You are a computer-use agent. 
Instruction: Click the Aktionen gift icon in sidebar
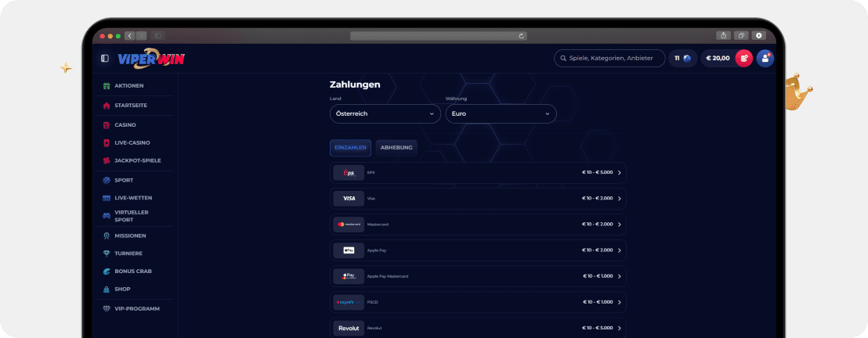pos(107,85)
